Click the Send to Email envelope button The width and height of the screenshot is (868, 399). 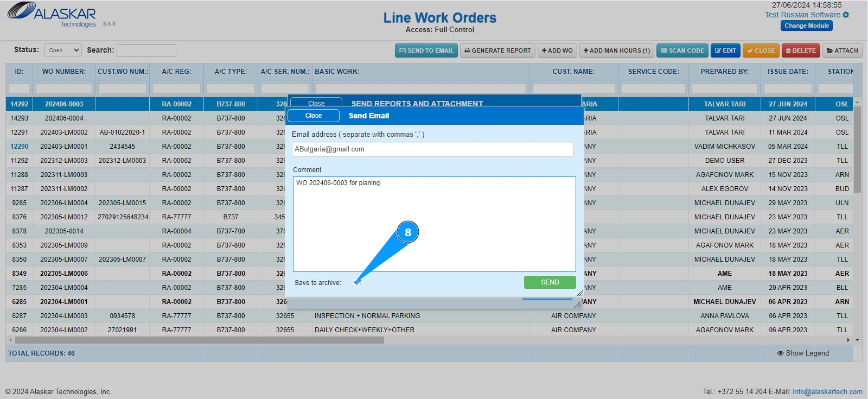pos(426,50)
